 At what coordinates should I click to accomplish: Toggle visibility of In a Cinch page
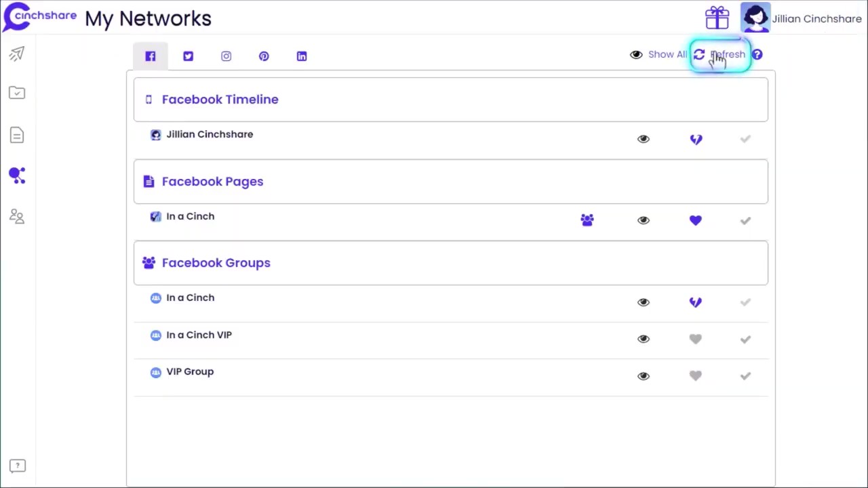click(644, 220)
